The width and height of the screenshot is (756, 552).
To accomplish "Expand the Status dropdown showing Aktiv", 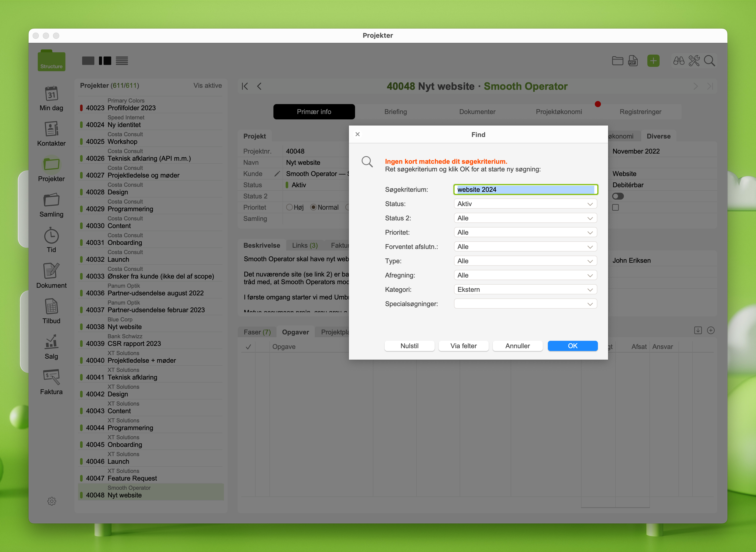I will click(x=525, y=204).
